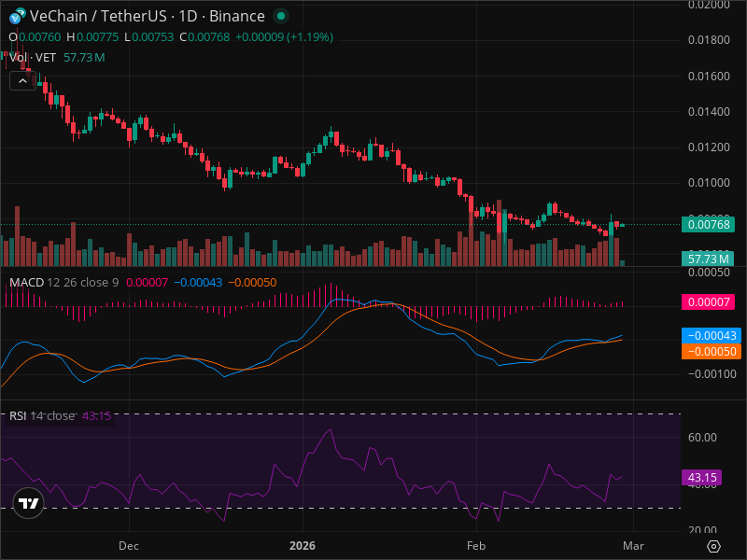The width and height of the screenshot is (747, 560).
Task: Click the green market status dot
Action: 281,16
